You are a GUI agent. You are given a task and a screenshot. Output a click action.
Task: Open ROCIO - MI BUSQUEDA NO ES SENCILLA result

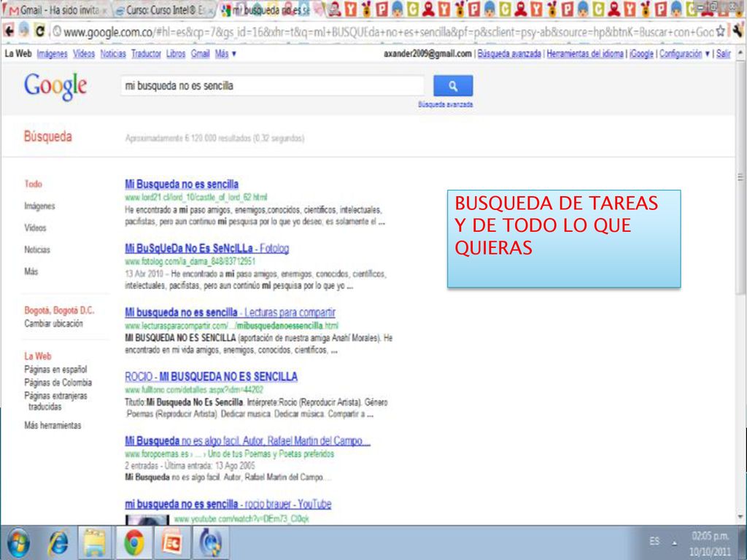211,377
